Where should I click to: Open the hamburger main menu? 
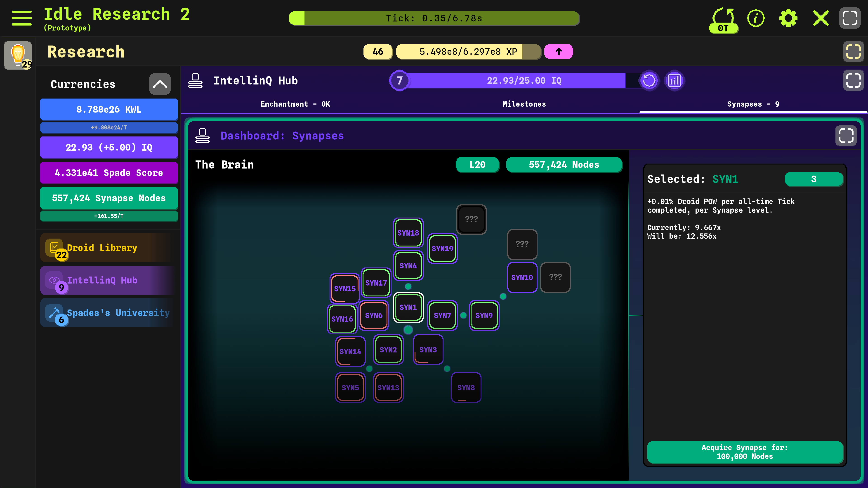click(x=21, y=18)
